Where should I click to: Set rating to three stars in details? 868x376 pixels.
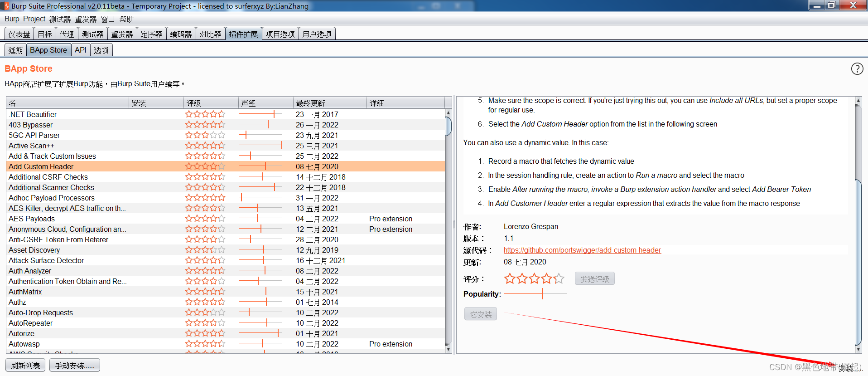coord(534,278)
